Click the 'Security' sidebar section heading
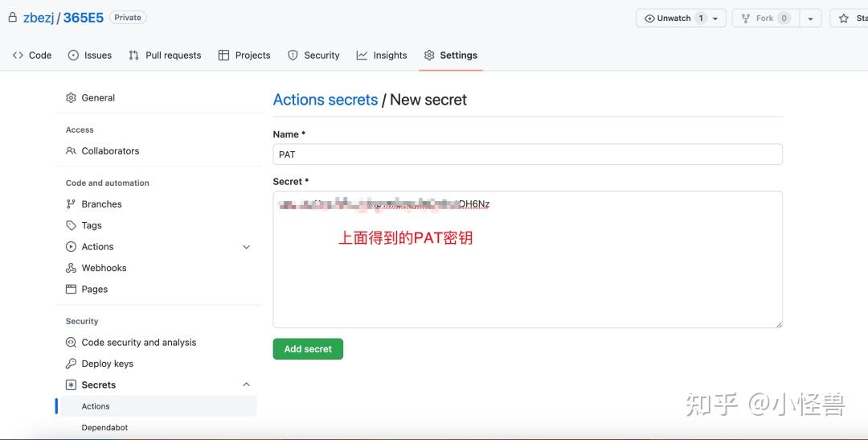The height and width of the screenshot is (440, 868). 82,322
